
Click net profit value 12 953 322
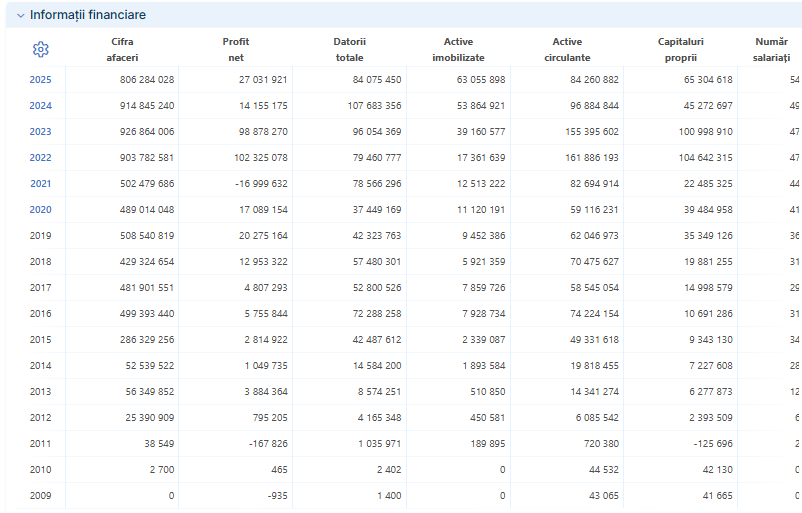click(263, 262)
